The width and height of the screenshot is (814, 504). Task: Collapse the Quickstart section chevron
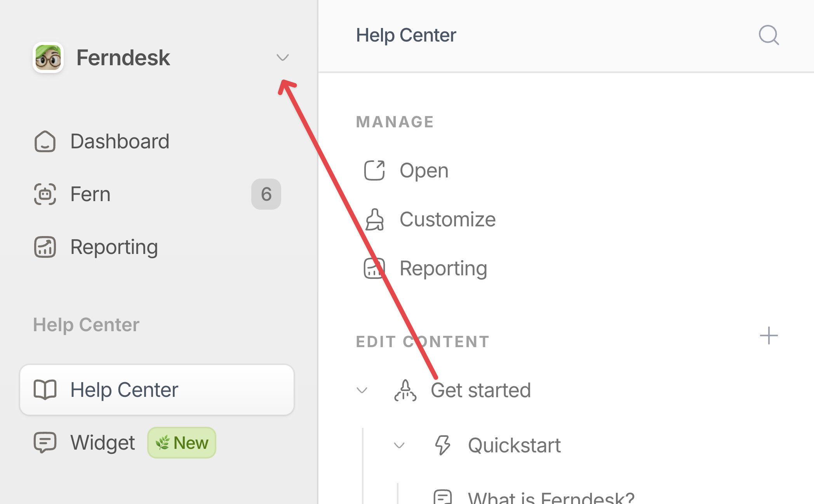tap(399, 445)
